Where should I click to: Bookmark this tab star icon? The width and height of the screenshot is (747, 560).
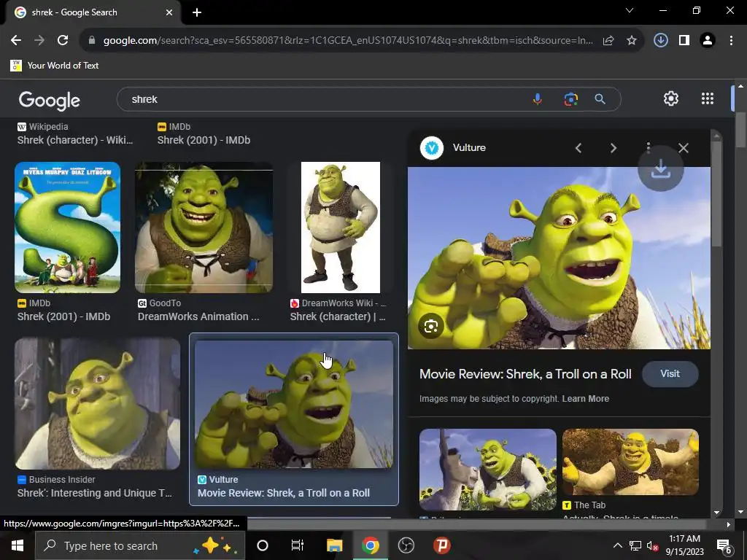632,41
